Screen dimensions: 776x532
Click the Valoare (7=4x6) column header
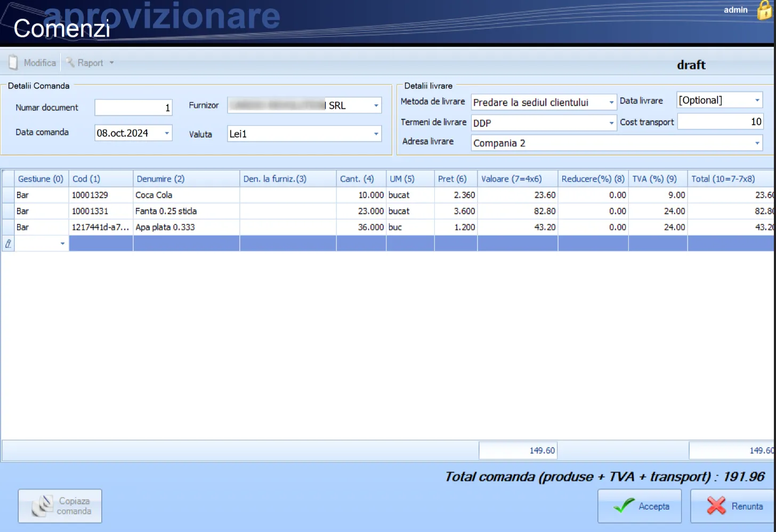[518, 179]
